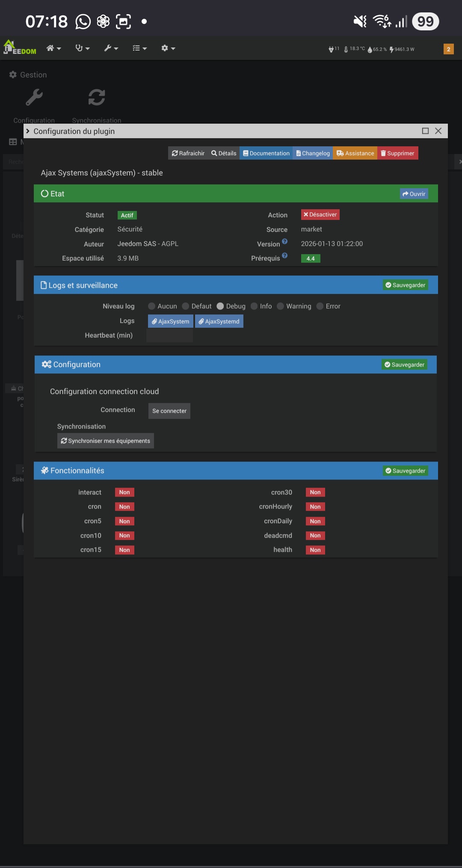Click the Jeedom logo
This screenshot has height=868, width=462.
click(x=20, y=47)
